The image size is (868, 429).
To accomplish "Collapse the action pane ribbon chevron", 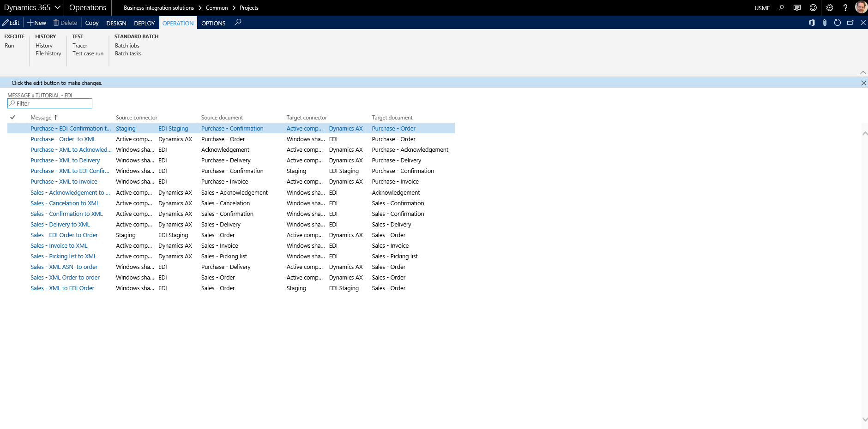I will tap(863, 72).
